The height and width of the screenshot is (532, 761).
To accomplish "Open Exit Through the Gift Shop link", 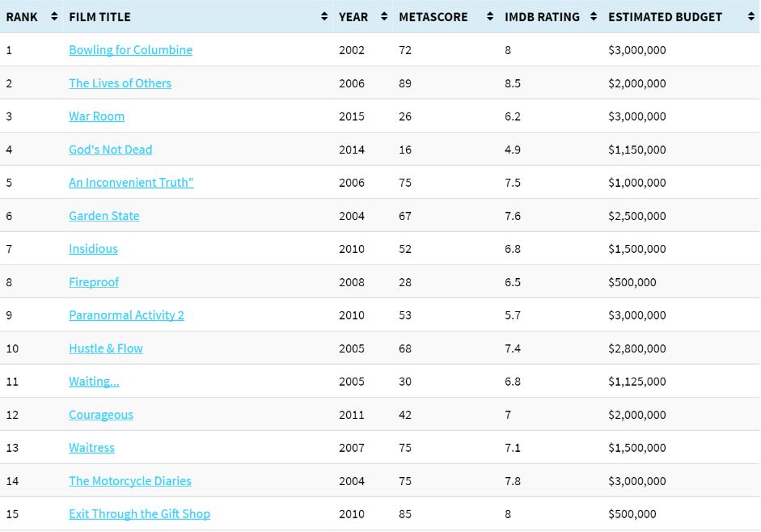I will [139, 514].
